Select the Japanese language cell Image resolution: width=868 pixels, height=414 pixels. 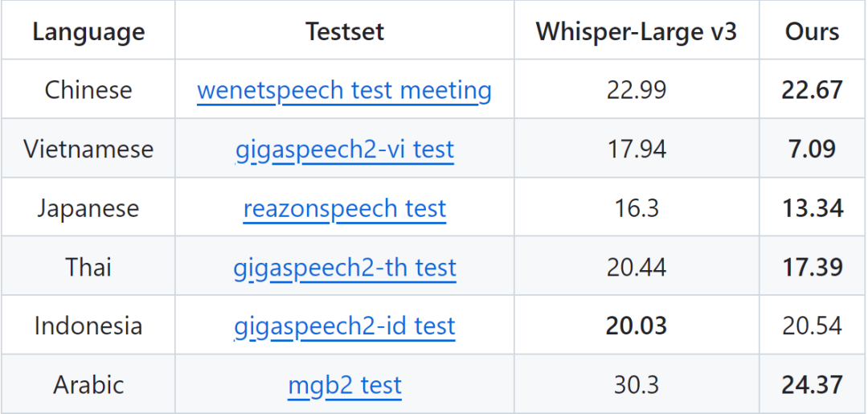pyautogui.click(x=88, y=209)
